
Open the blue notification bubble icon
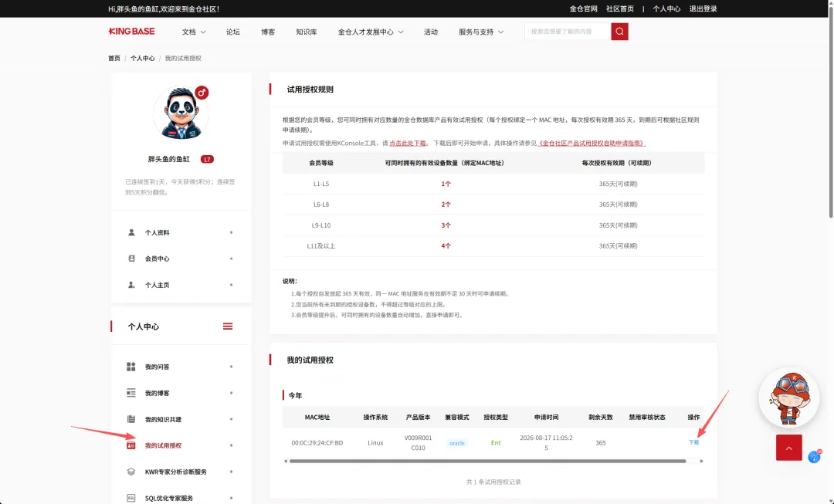point(815,457)
